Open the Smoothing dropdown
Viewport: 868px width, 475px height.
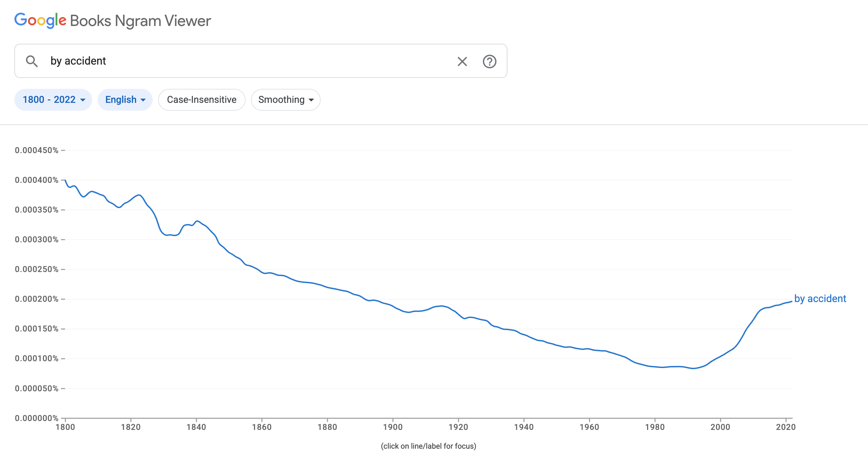[x=285, y=99]
